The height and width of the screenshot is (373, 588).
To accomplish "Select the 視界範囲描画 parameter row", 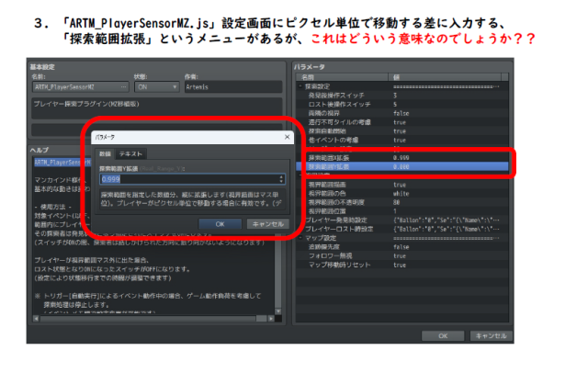I will tap(402, 185).
